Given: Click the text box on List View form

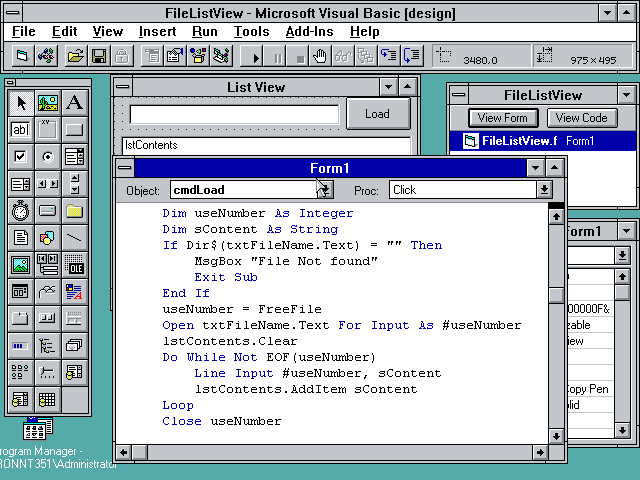Looking at the screenshot, I should [x=234, y=114].
